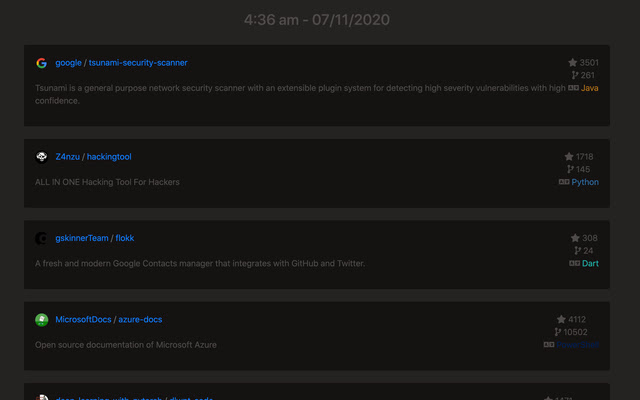Click 'Open source documentation of Microsoft Azure'
Viewport: 640px width, 400px height.
click(126, 344)
